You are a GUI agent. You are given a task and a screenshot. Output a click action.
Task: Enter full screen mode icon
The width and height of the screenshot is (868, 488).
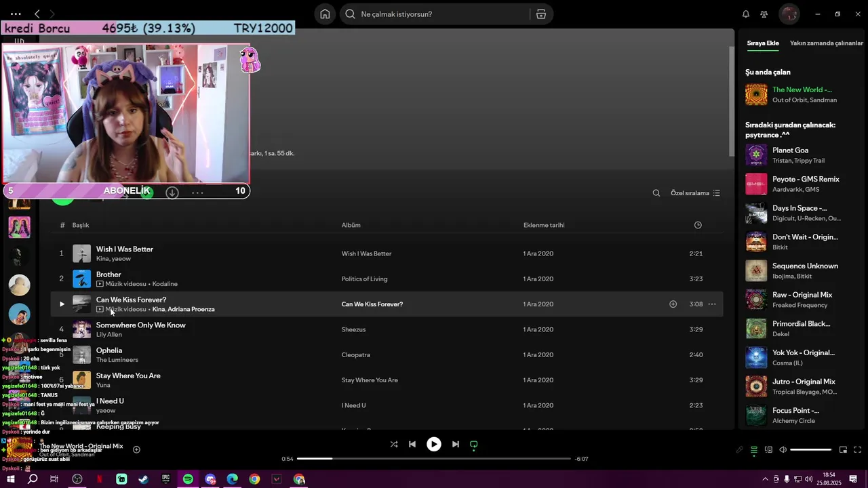857,449
